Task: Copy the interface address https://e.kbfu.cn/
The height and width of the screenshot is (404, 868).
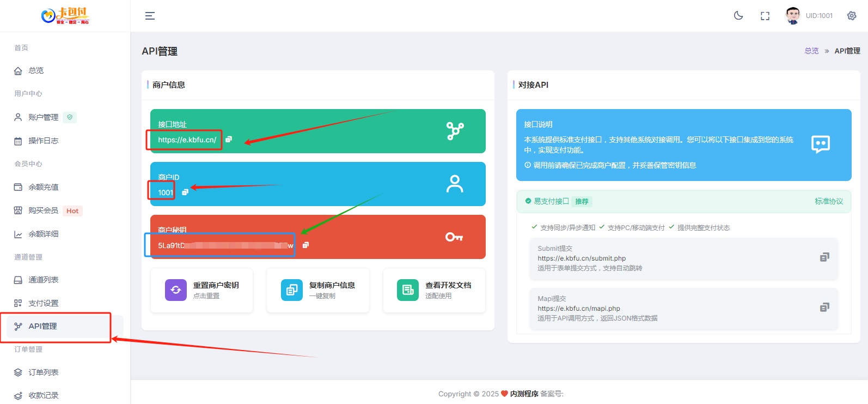Action: point(229,140)
